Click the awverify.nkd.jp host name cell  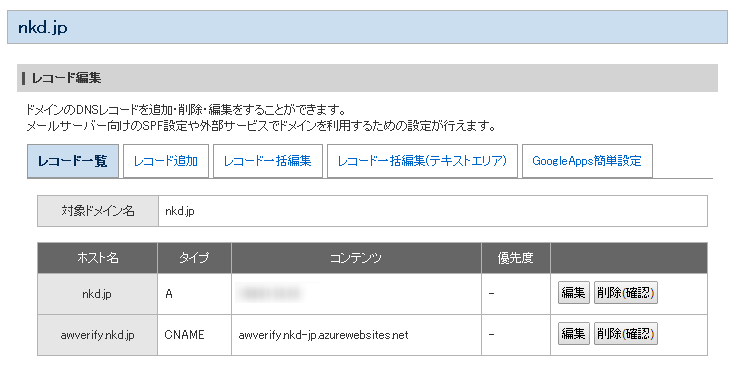pyautogui.click(x=97, y=335)
